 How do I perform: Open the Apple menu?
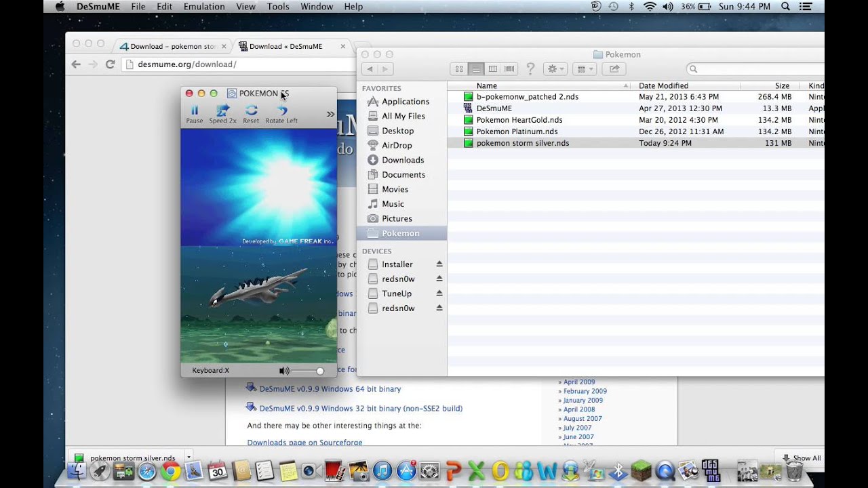59,7
